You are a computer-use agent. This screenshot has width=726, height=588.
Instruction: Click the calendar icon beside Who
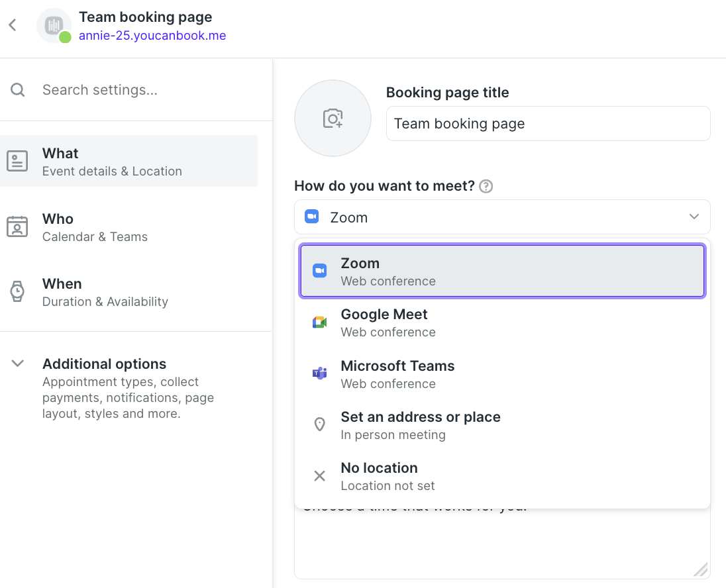[18, 227]
